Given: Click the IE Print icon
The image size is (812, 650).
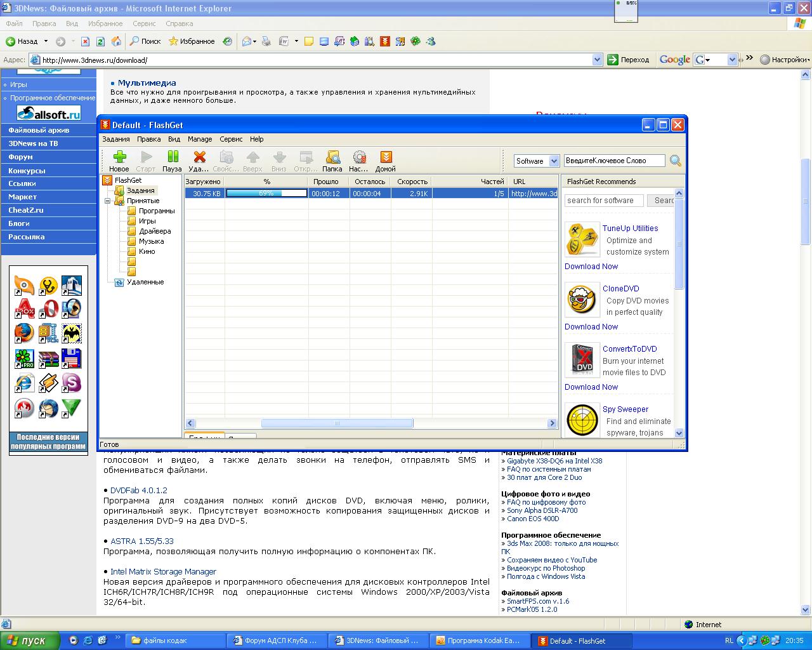Looking at the screenshot, I should pos(266,41).
